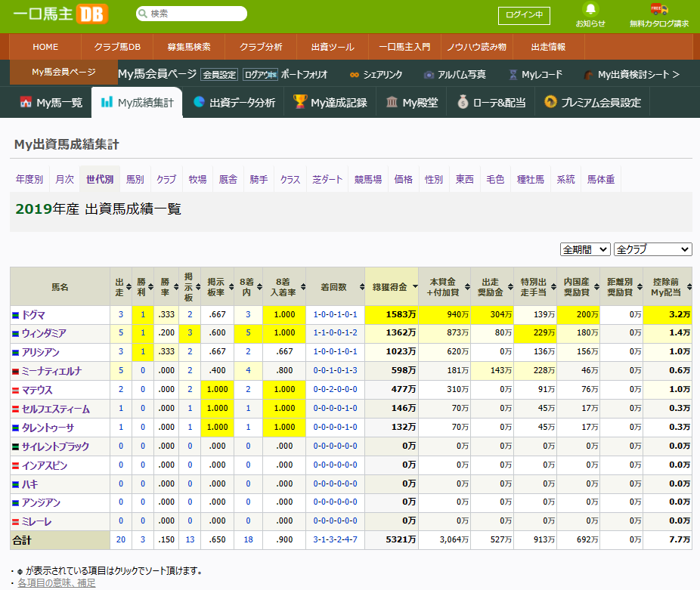Viewport: 700px width, 590px height.
Task: Switch to 馬別 tab
Action: tap(135, 179)
